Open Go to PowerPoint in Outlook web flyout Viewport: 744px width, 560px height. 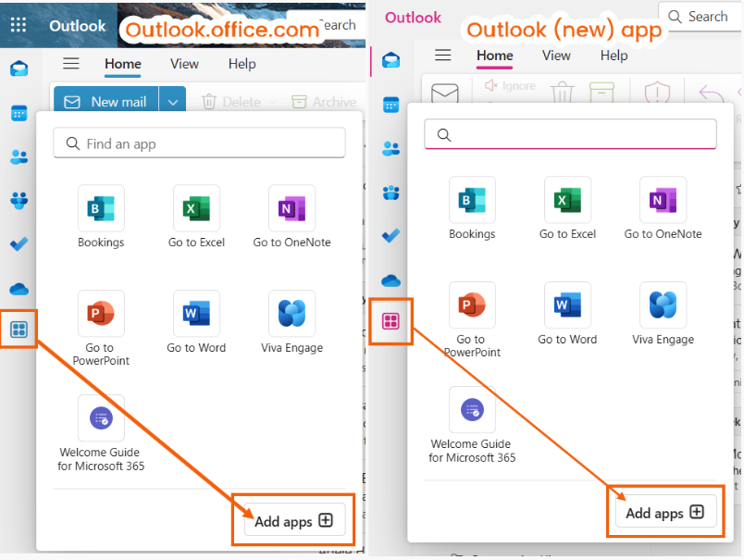click(101, 329)
